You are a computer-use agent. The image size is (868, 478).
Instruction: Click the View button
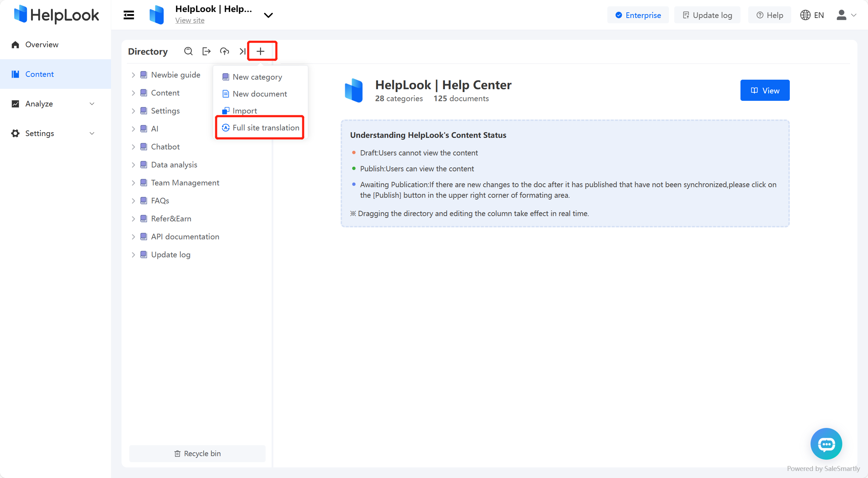click(x=765, y=90)
